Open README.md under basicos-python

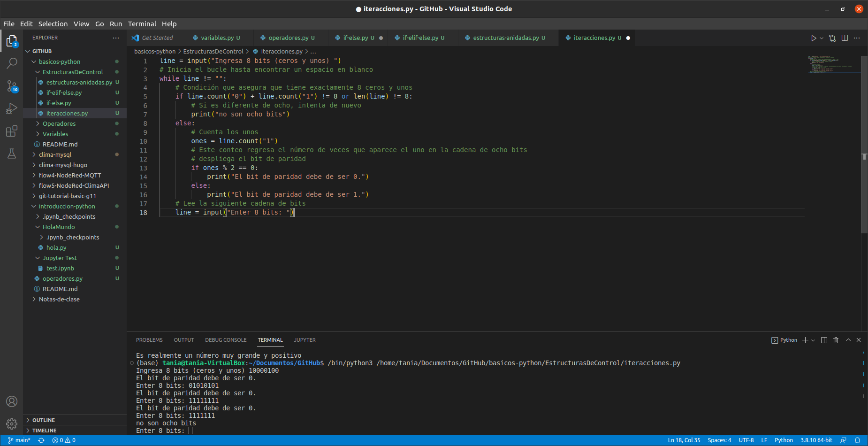pos(75,144)
